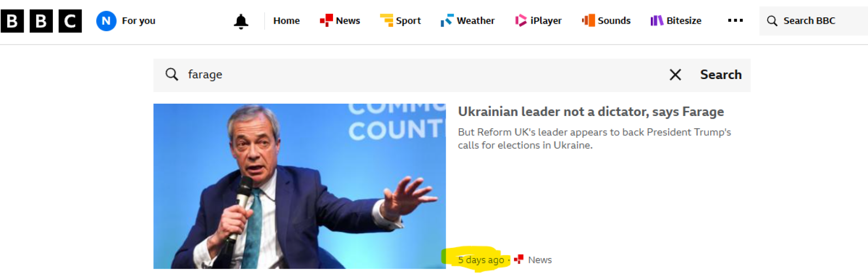The width and height of the screenshot is (868, 274).
Task: Click the yellow Sport icon
Action: point(386,21)
